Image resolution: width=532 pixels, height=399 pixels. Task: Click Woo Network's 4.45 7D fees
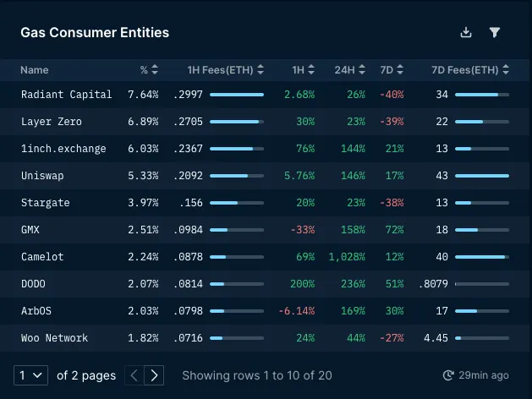(436, 338)
